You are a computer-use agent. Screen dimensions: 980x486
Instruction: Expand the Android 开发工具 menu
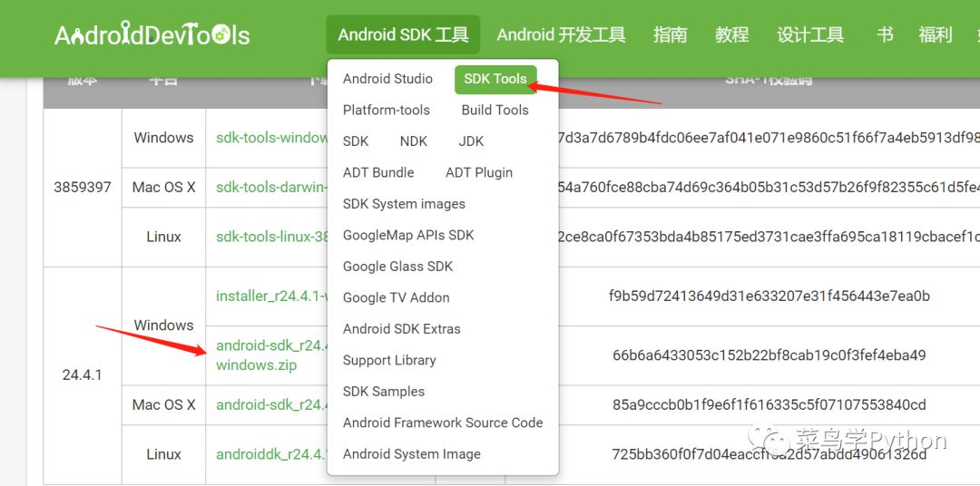[x=562, y=34]
